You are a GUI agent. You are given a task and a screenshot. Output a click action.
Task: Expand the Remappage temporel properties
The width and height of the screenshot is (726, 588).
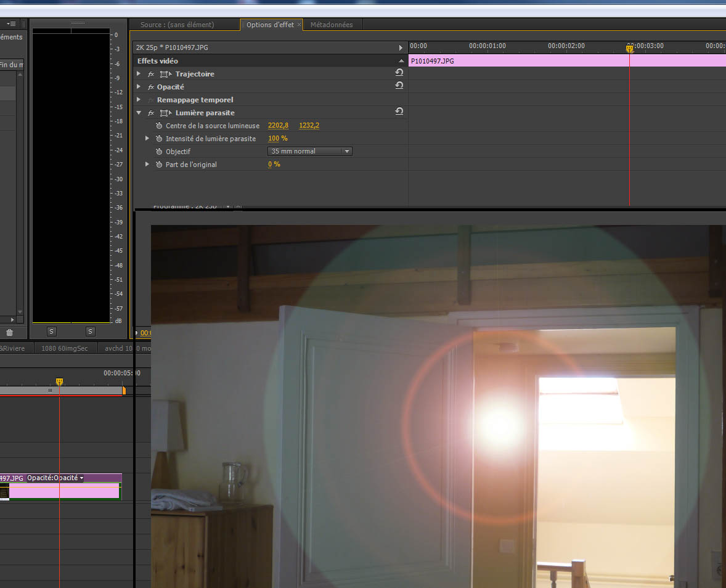(x=139, y=100)
